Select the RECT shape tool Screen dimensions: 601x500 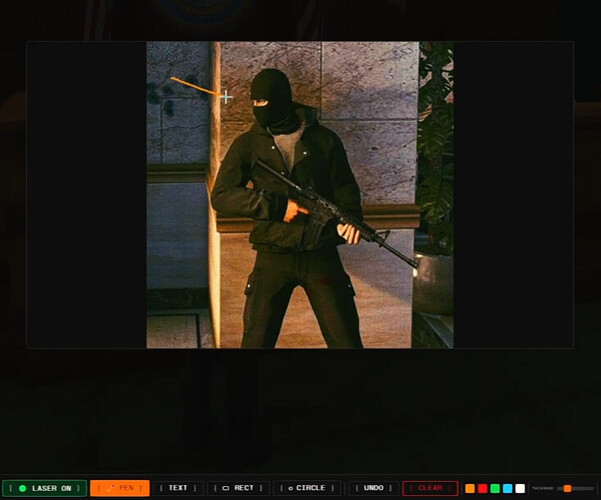tap(238, 488)
